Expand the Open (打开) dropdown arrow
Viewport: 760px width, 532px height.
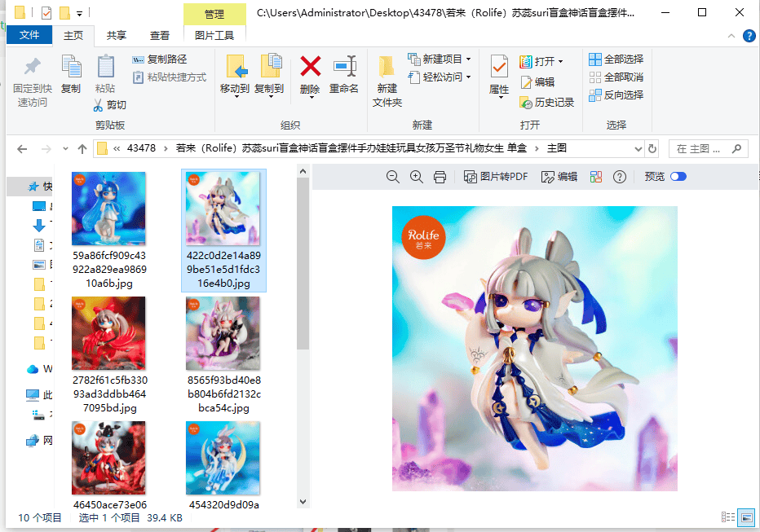tap(561, 61)
